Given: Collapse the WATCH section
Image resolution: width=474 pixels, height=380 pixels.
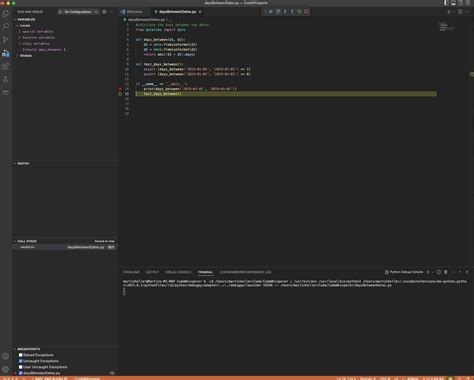Looking at the screenshot, I should pyautogui.click(x=23, y=163).
